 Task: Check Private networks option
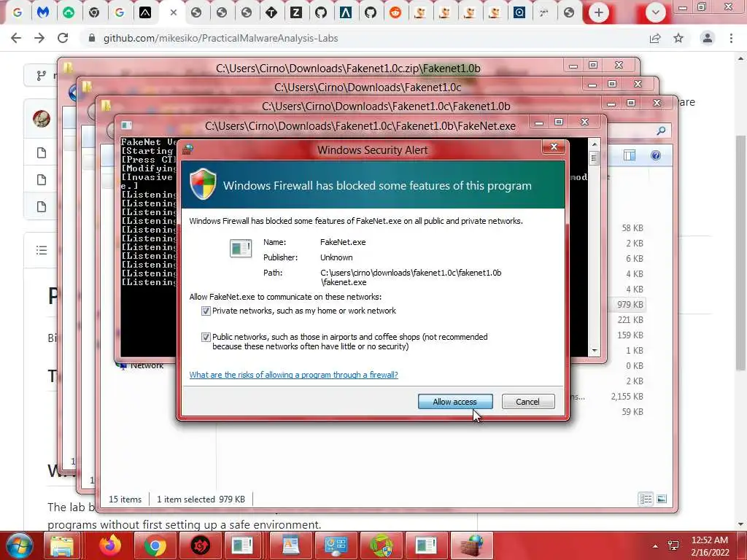coord(206,311)
